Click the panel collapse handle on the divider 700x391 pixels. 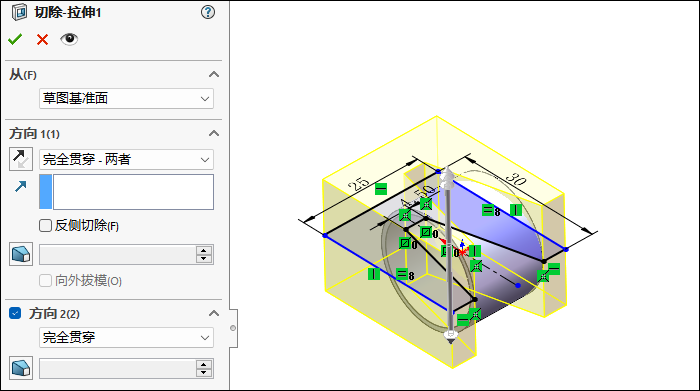coord(233,328)
